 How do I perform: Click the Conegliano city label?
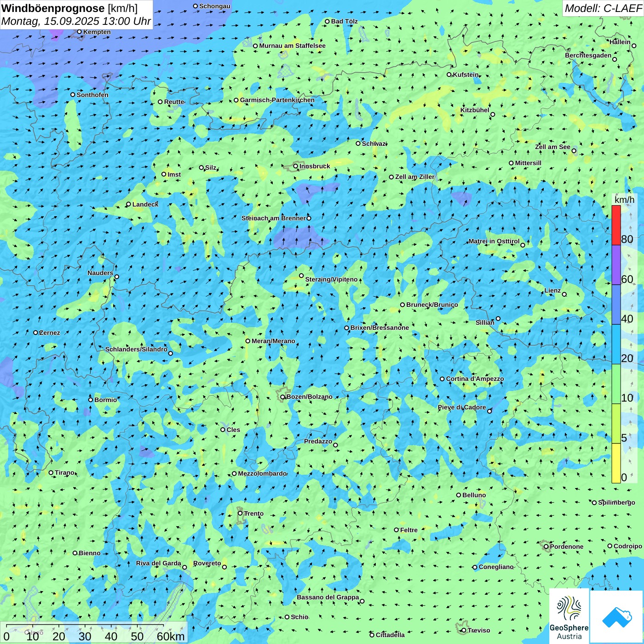pyautogui.click(x=496, y=567)
